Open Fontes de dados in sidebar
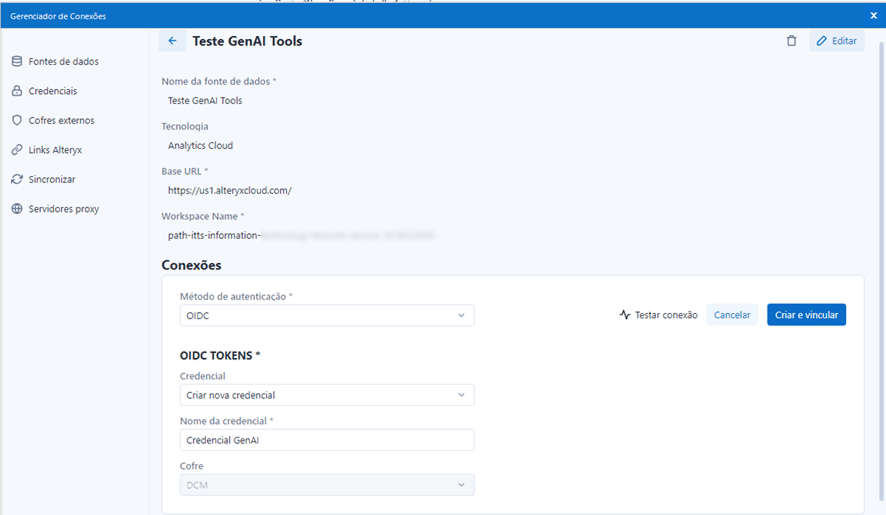Image resolution: width=886 pixels, height=515 pixels. pos(63,62)
